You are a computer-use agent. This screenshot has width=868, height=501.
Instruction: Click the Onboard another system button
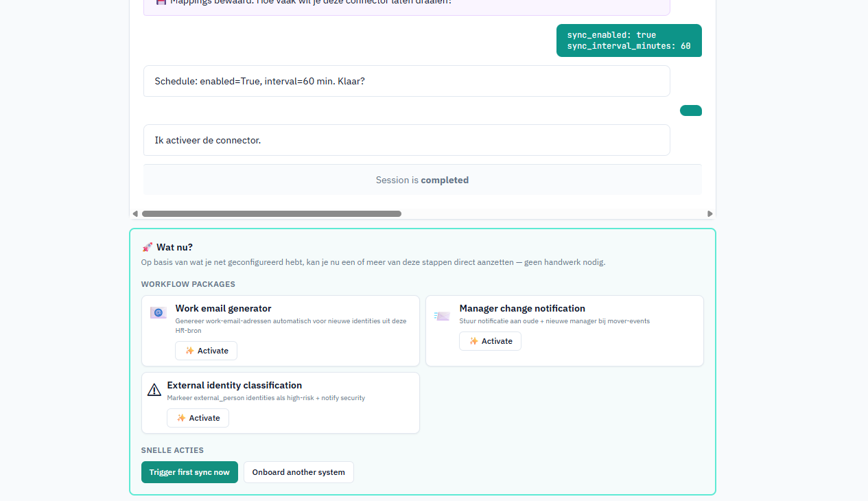(x=298, y=472)
